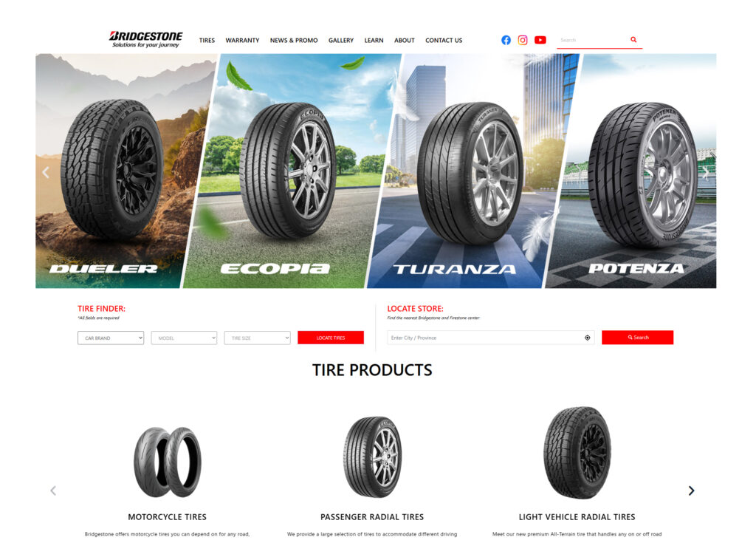This screenshot has width=756, height=540.
Task: Open the Warranty menu item
Action: pos(242,41)
